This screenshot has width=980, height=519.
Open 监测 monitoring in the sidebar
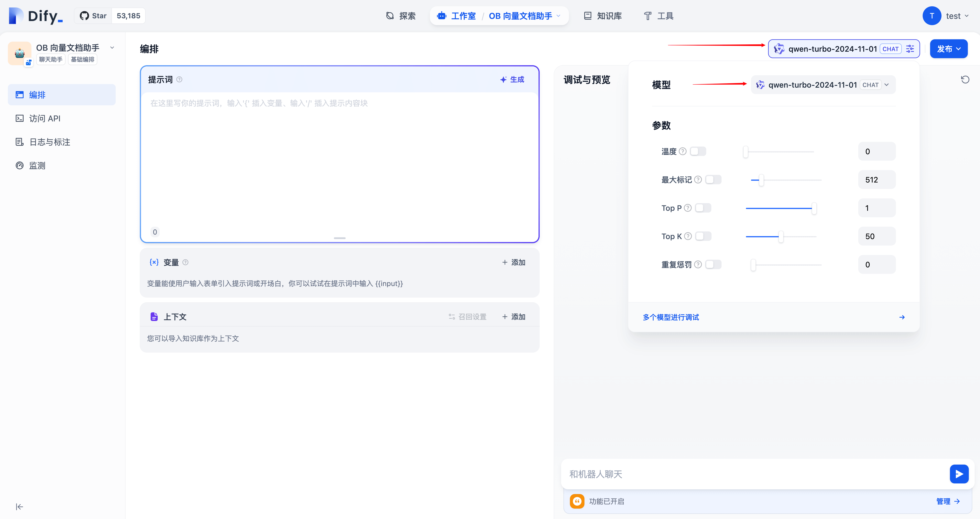tap(62, 166)
